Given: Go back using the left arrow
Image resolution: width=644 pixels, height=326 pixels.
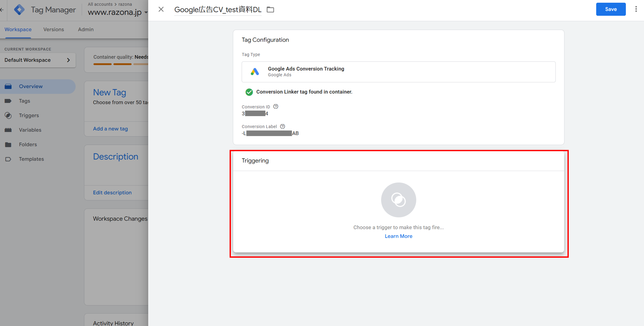Looking at the screenshot, I should [2, 10].
